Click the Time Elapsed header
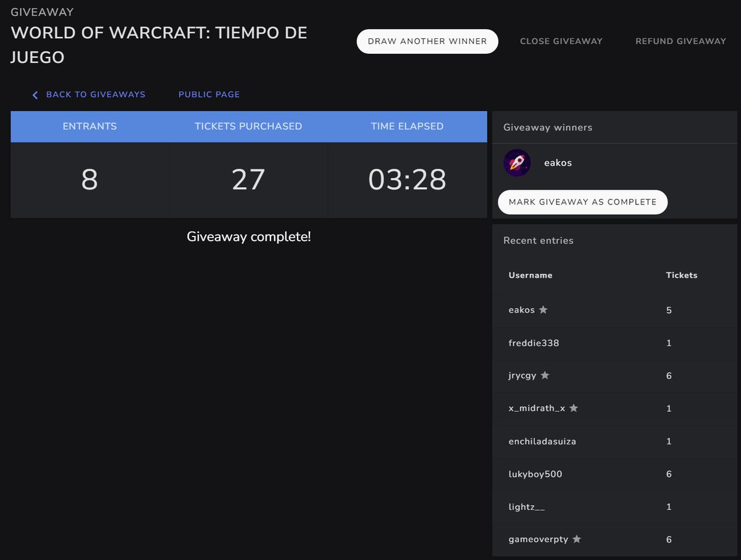This screenshot has height=560, width=741. coord(408,126)
